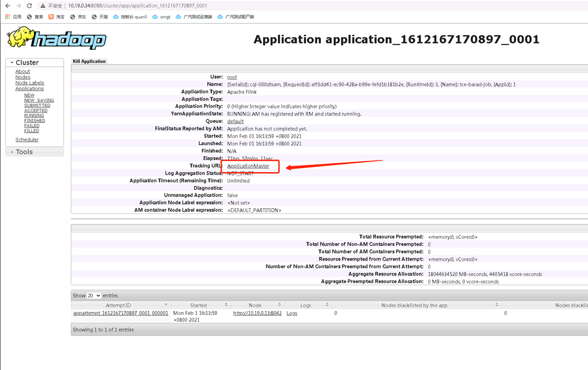Viewport: 588px width, 370px height.
Task: Click the browser back arrow
Action: point(8,6)
